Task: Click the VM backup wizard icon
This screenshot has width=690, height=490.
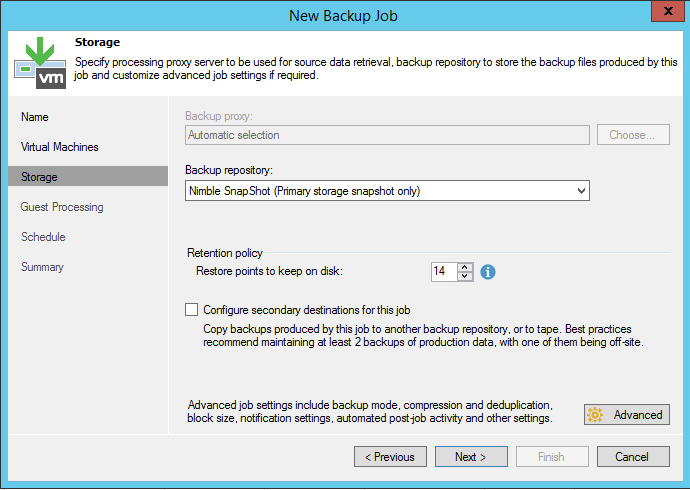Action: [x=40, y=63]
